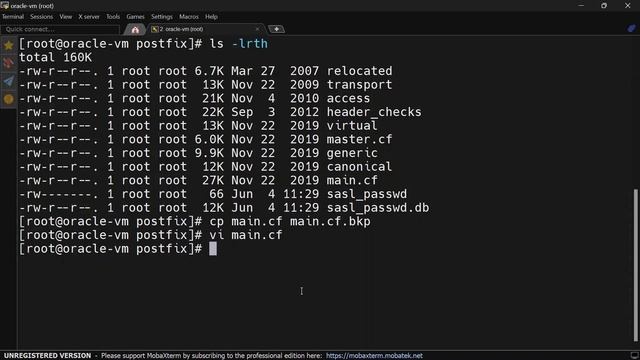Viewport: 640px width, 360px height.
Task: Open the Games menu
Action: point(135,17)
